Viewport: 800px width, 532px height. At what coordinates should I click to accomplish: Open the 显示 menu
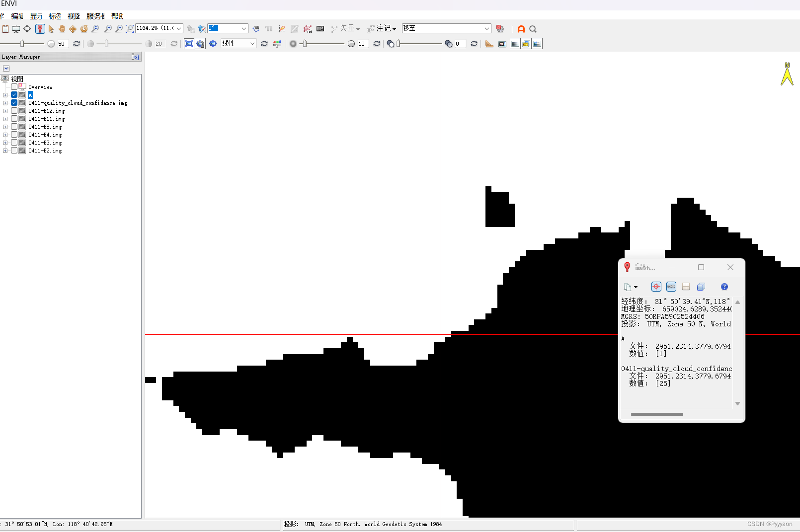[36, 16]
